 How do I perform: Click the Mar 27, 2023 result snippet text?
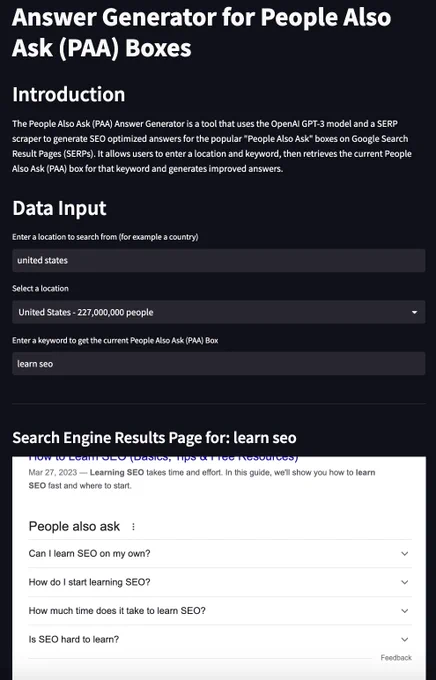202,479
